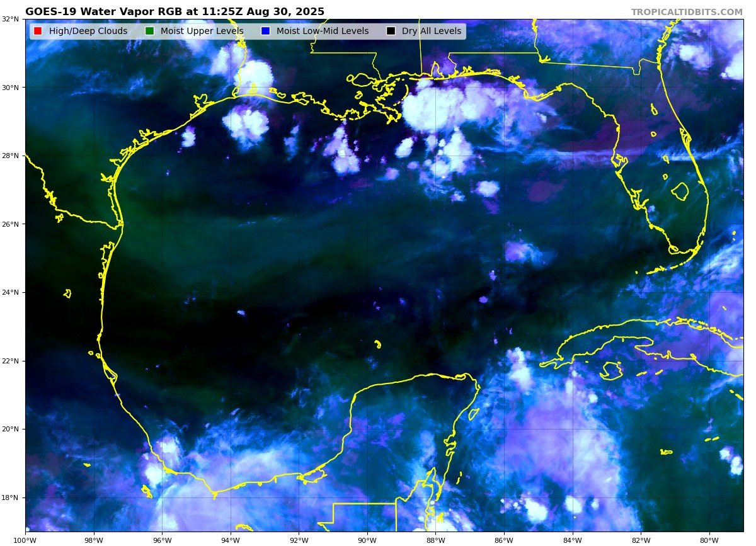The width and height of the screenshot is (756, 546).
Task: Click the 96°W longitude axis label
Action: (x=162, y=540)
